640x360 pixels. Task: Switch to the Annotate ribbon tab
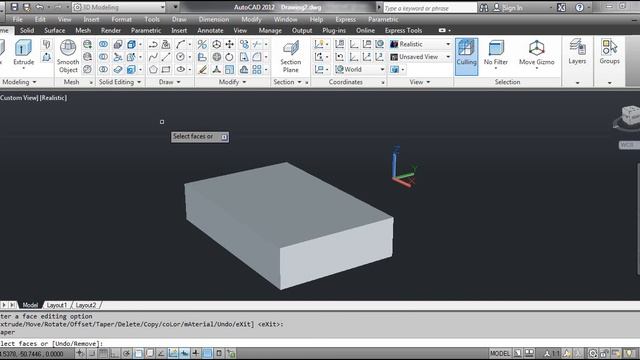click(x=210, y=30)
